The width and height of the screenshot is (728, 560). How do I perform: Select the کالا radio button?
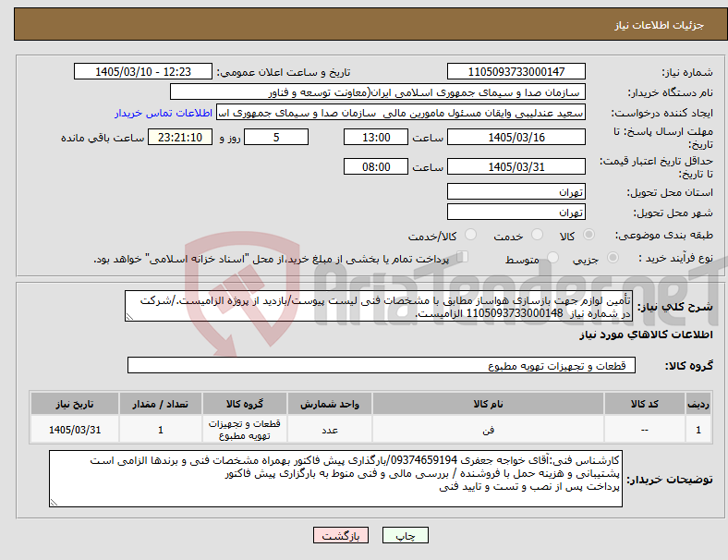click(x=588, y=235)
